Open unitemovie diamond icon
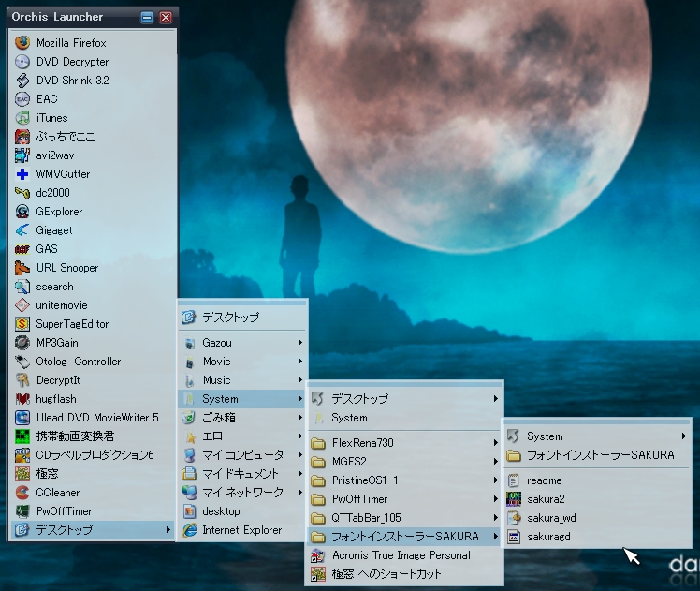This screenshot has width=700, height=591. (x=22, y=305)
